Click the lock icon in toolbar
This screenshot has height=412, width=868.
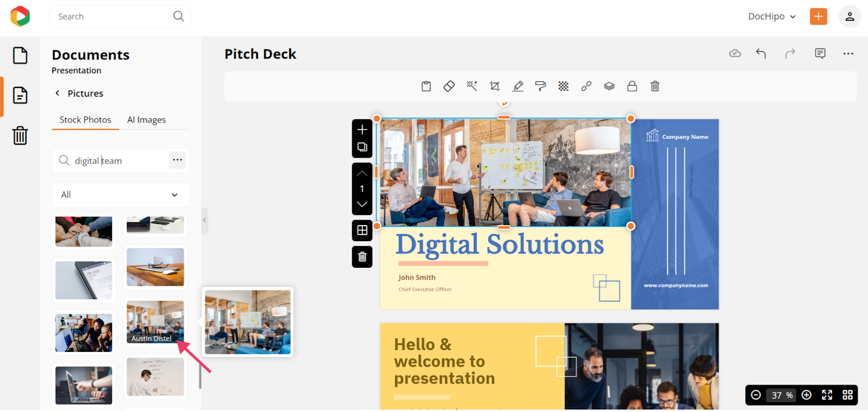pyautogui.click(x=632, y=86)
